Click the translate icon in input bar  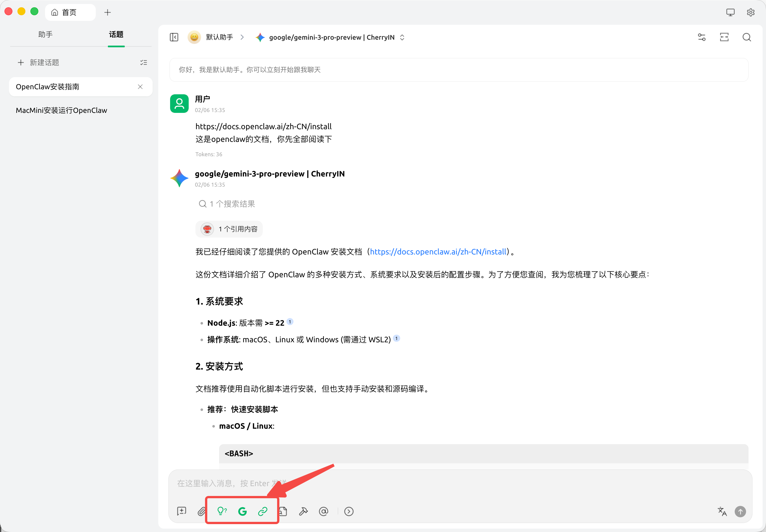click(x=722, y=511)
